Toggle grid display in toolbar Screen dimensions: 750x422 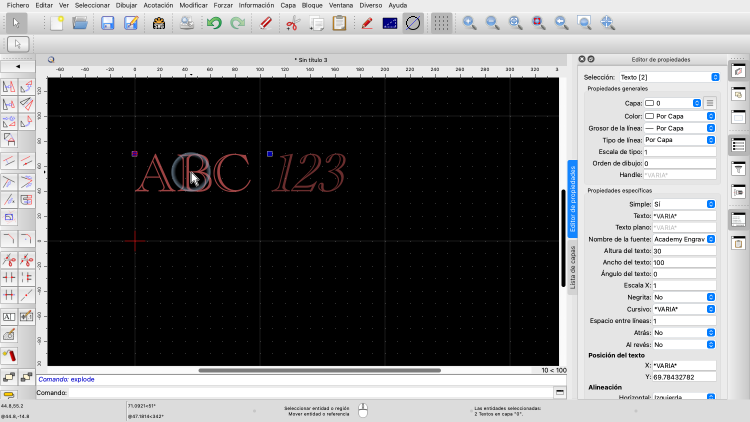click(441, 23)
